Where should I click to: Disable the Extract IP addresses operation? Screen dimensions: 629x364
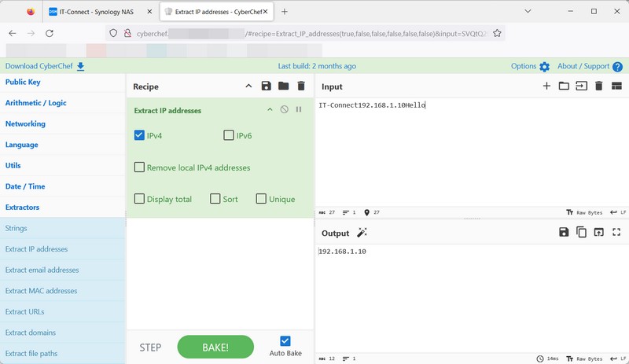pyautogui.click(x=284, y=109)
